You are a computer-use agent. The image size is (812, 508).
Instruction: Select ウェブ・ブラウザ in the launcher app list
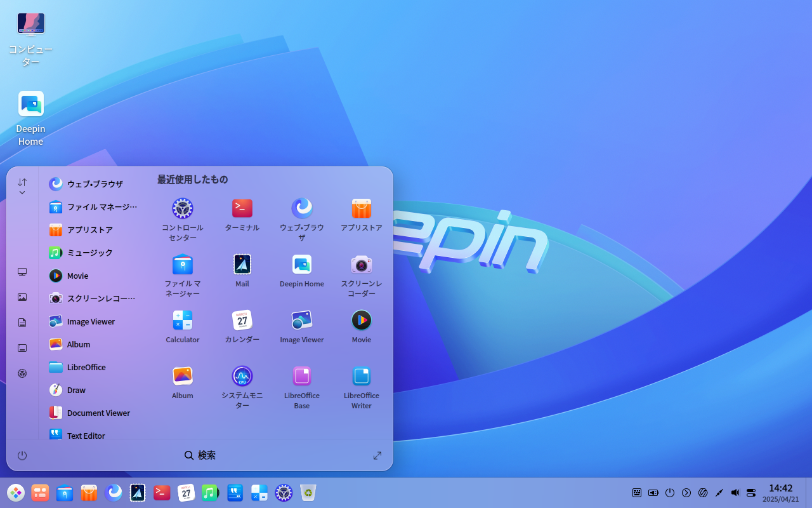click(x=94, y=184)
